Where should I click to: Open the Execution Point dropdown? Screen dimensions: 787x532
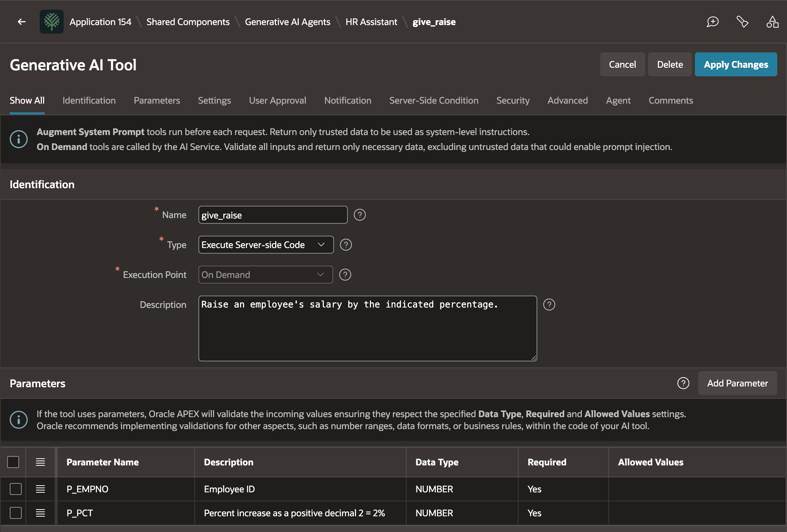coord(265,275)
